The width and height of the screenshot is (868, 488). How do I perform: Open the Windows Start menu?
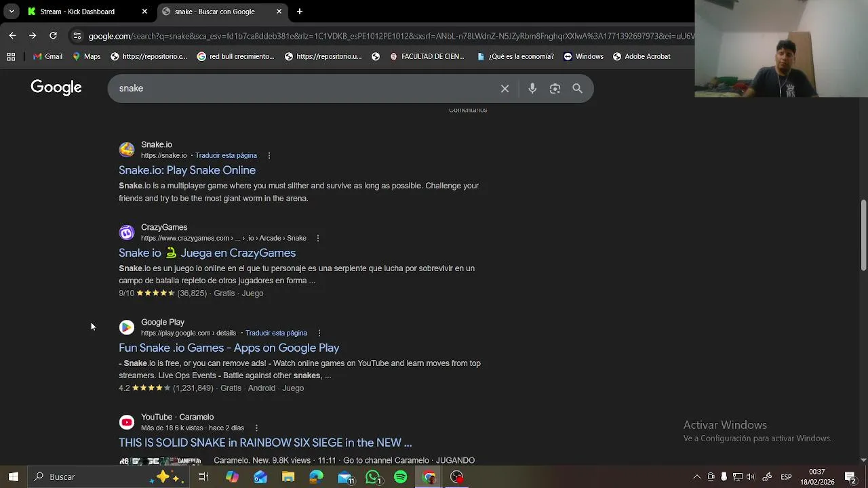(13, 476)
